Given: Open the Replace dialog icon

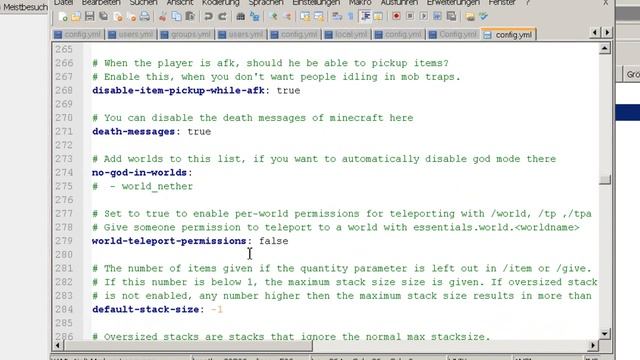Looking at the screenshot, I should (x=255, y=16).
